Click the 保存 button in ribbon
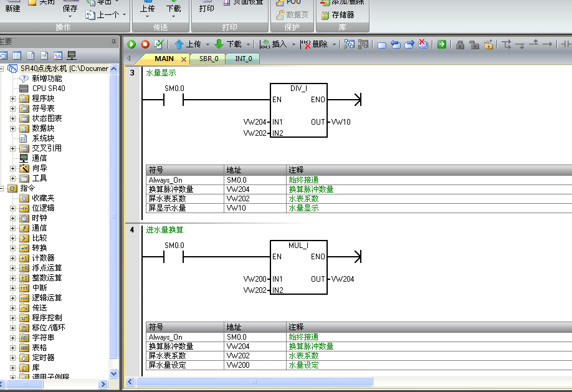Viewport: 572px width, 392px height. tap(70, 9)
